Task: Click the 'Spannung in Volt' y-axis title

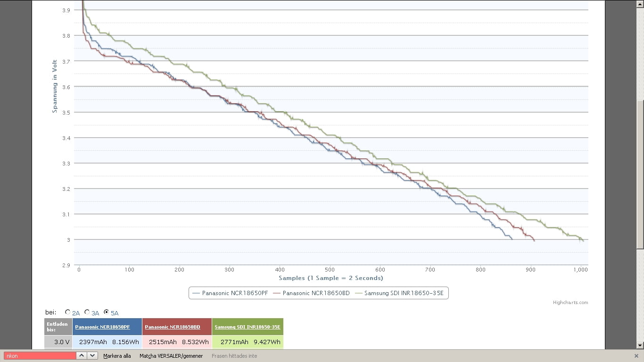Action: (55, 86)
